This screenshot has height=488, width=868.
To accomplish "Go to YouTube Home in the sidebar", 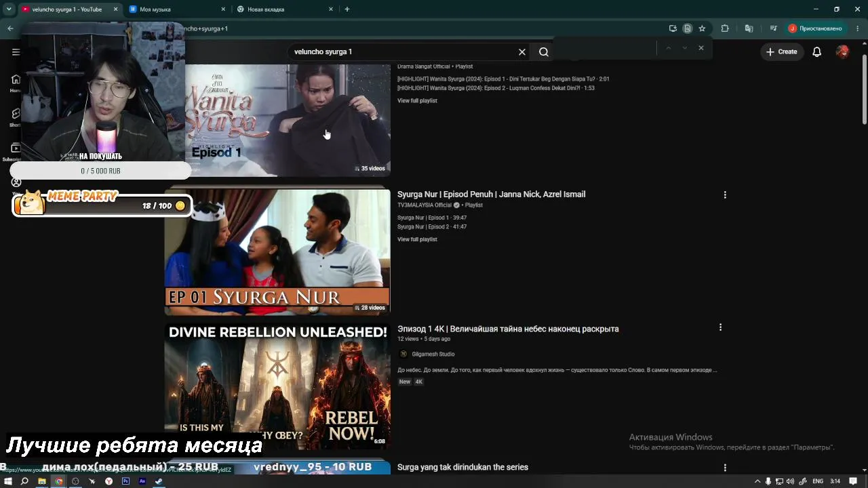I will click(16, 83).
